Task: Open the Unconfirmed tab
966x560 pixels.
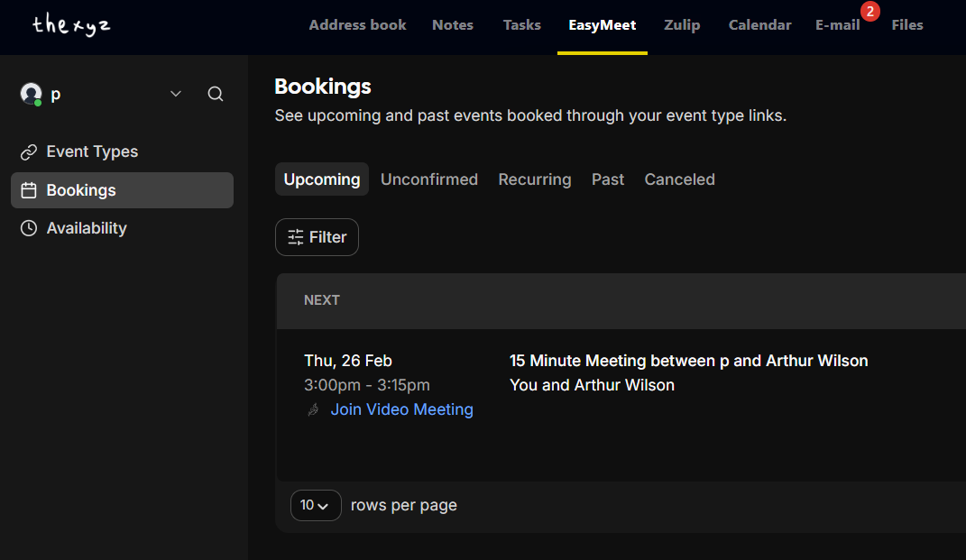Action: [x=429, y=179]
